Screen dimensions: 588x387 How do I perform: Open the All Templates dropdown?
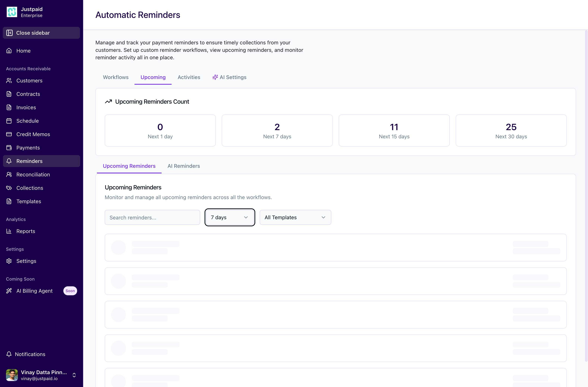[x=295, y=217]
